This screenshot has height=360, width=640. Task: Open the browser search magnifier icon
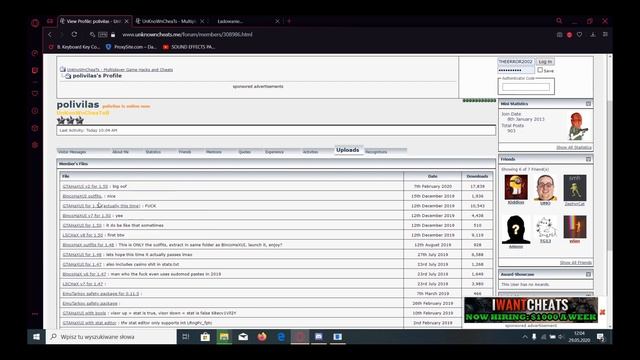pyautogui.click(x=559, y=21)
